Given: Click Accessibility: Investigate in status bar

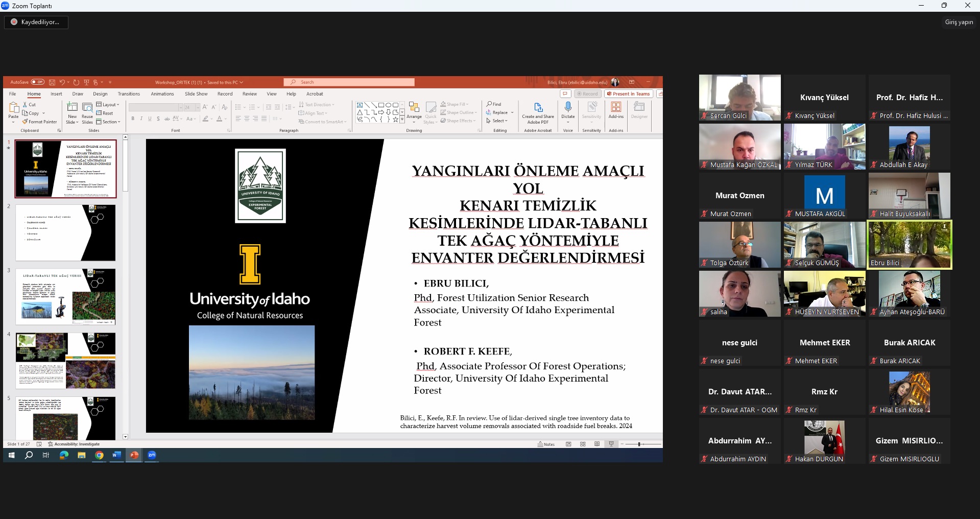Looking at the screenshot, I should pyautogui.click(x=74, y=444).
